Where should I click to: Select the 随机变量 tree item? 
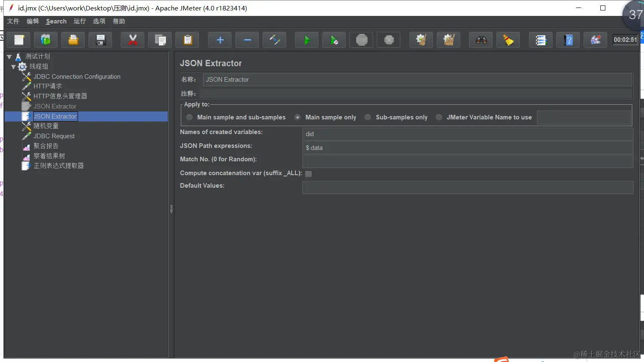(x=46, y=126)
